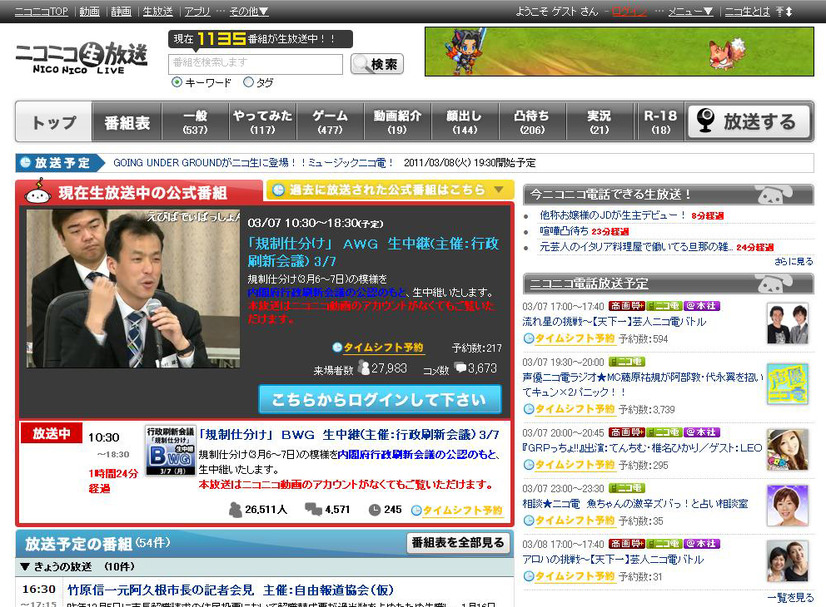The width and height of the screenshot is (826, 607).
Task: Select the ゲーム (477) tab
Action: pyautogui.click(x=330, y=122)
